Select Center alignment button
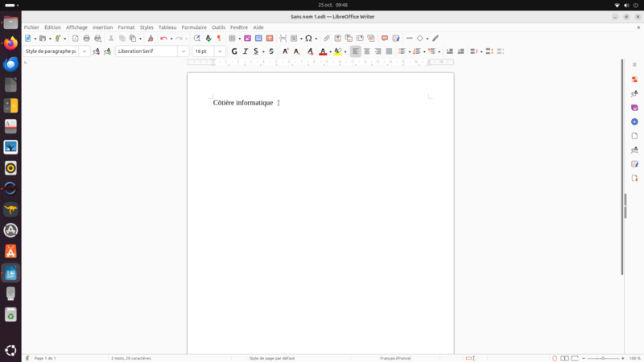Viewport: 644px width, 362px height. pyautogui.click(x=367, y=51)
